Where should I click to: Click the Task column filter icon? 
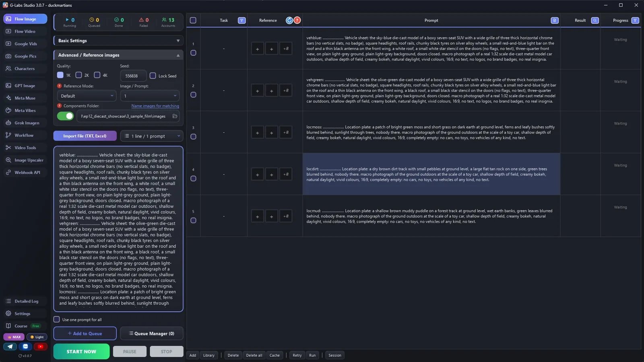242,21
